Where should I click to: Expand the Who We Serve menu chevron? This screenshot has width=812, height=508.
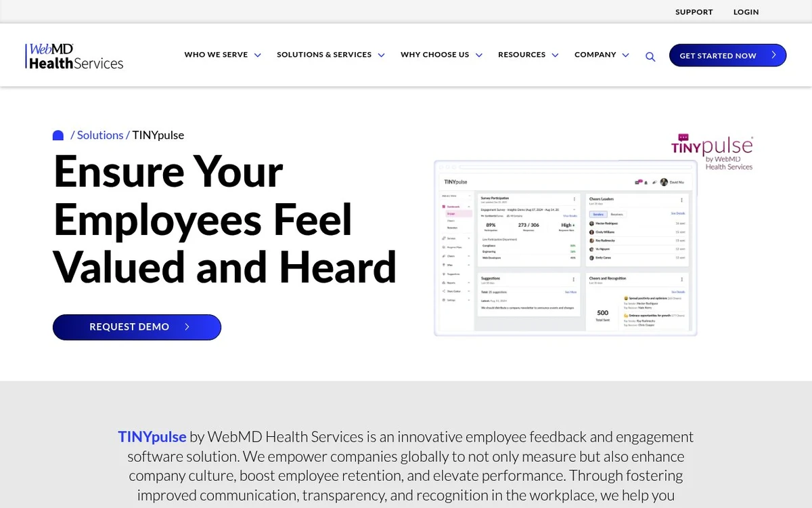pyautogui.click(x=258, y=56)
